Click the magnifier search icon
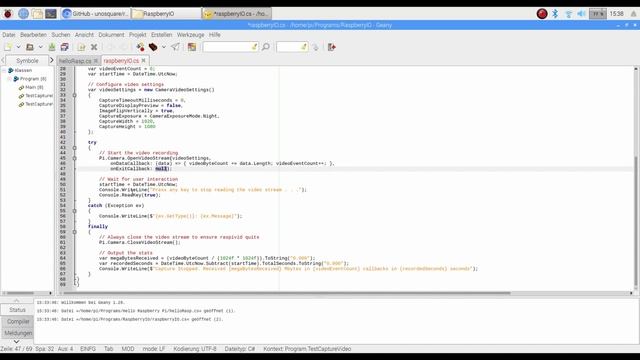 [266, 47]
